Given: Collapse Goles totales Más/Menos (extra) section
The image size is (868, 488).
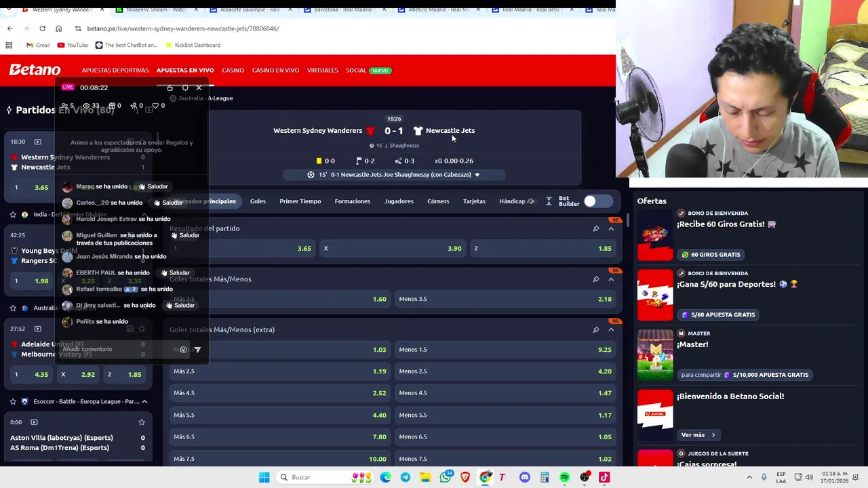Looking at the screenshot, I should [x=611, y=329].
